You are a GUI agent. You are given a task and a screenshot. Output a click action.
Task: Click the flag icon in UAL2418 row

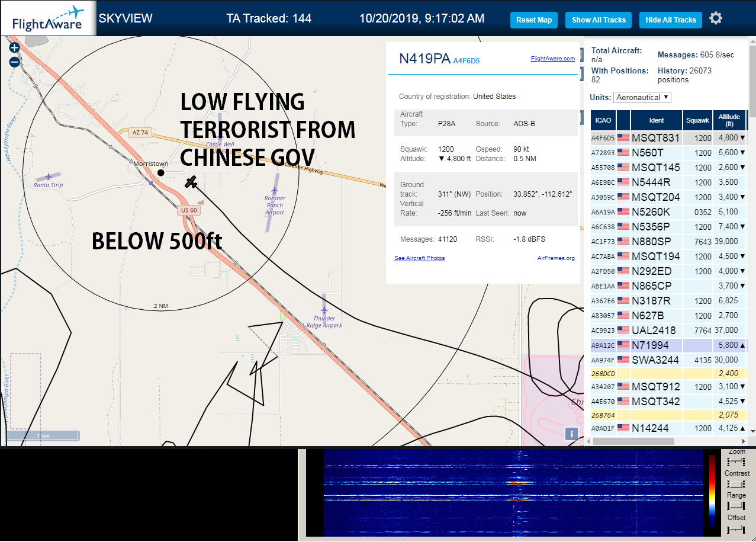pyautogui.click(x=623, y=331)
